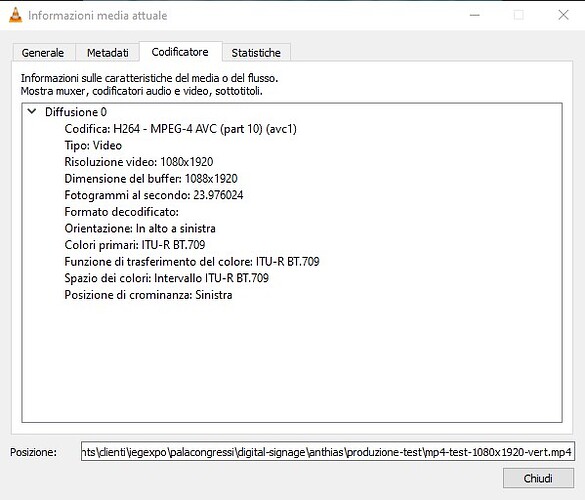585x500 pixels.
Task: Minimize the Informazioni media attuale window
Action: pyautogui.click(x=475, y=15)
